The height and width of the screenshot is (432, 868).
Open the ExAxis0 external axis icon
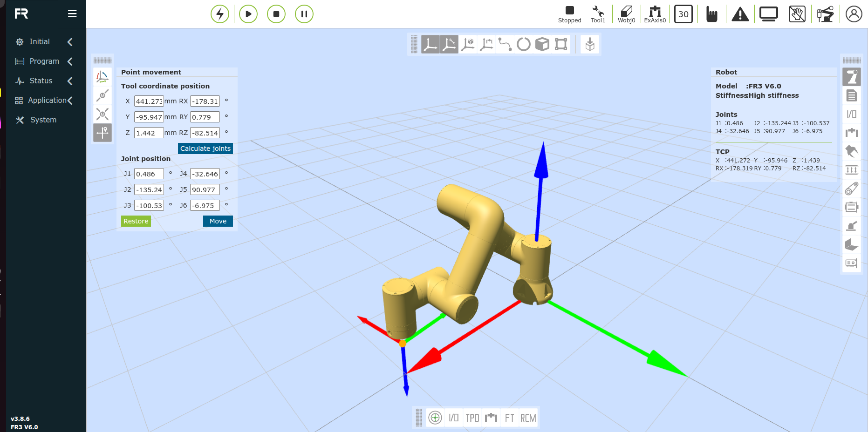655,14
